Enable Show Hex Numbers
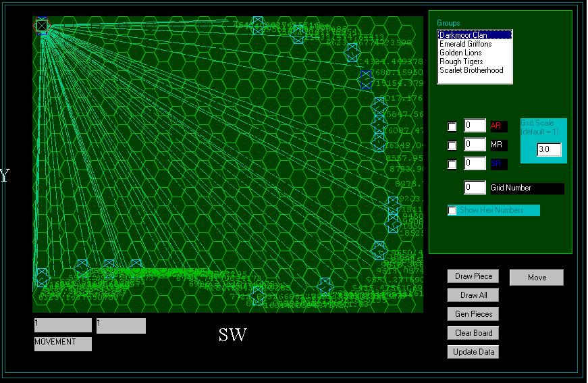 coord(452,211)
